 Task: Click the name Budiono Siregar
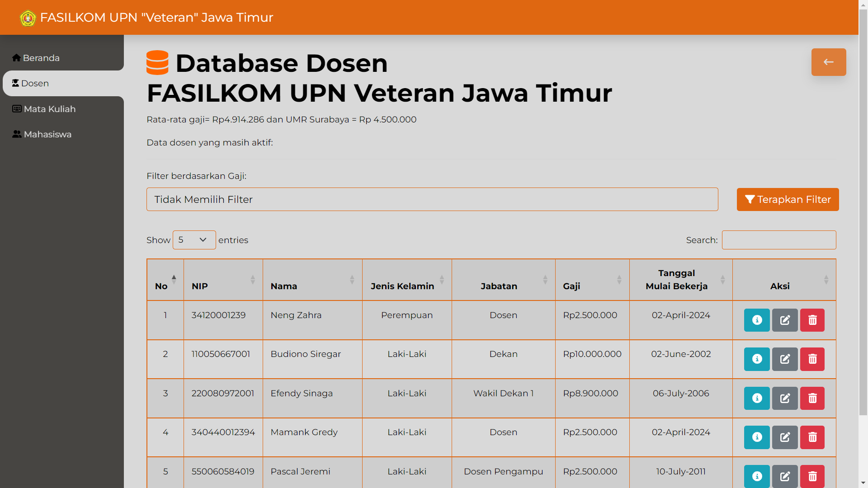coord(306,354)
